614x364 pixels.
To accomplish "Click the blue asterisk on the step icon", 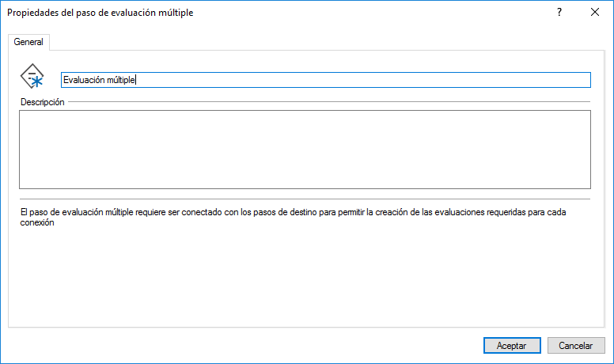I will point(37,82).
